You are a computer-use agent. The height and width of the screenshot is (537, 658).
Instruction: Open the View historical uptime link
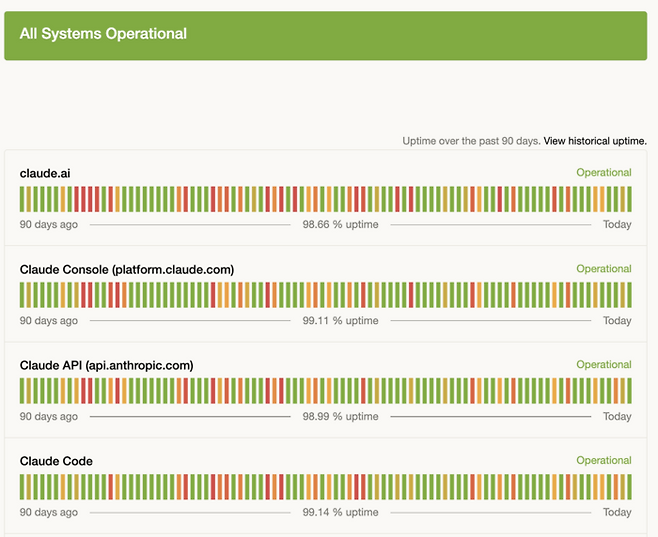595,141
